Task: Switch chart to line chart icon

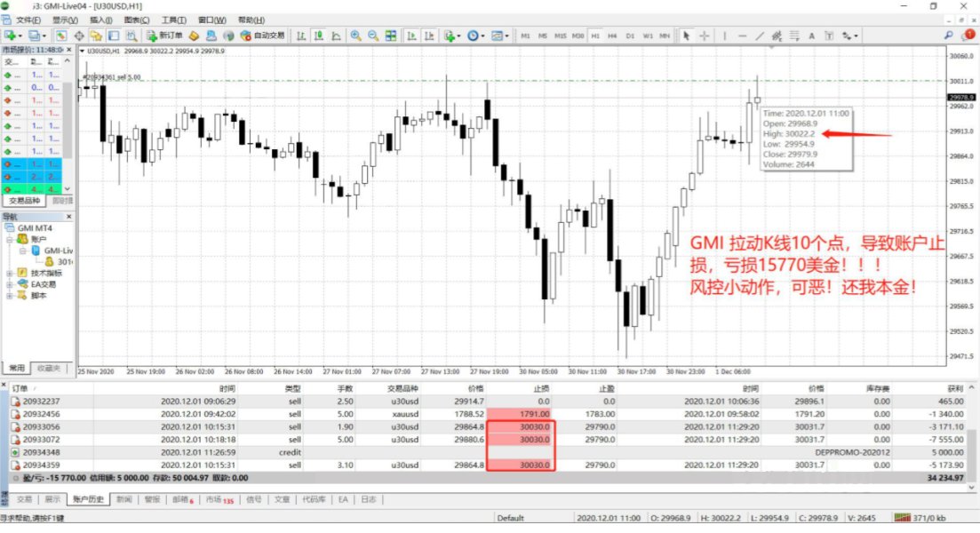Action: [x=336, y=36]
